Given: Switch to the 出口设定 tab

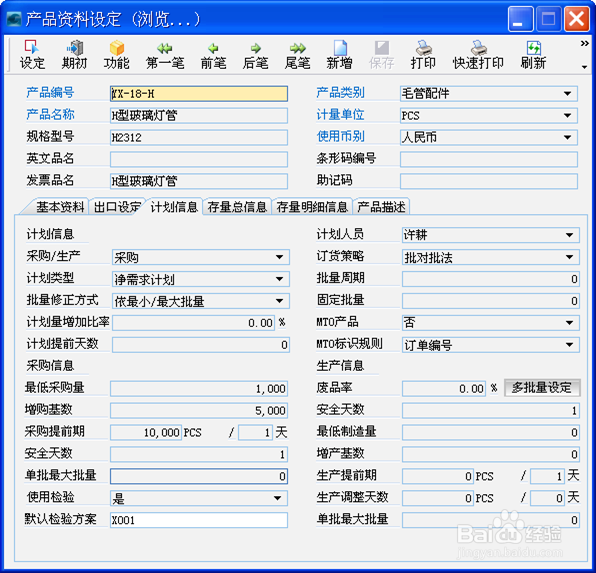Looking at the screenshot, I should click(117, 207).
